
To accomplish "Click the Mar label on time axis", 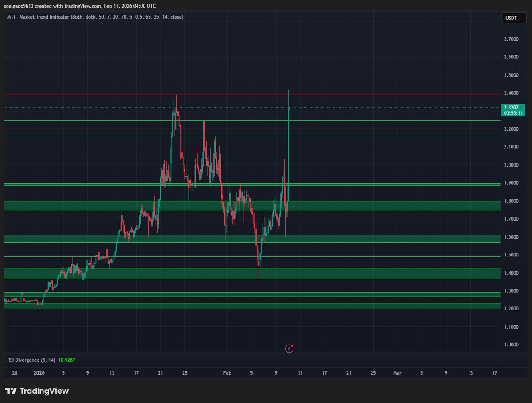I will point(397,373).
